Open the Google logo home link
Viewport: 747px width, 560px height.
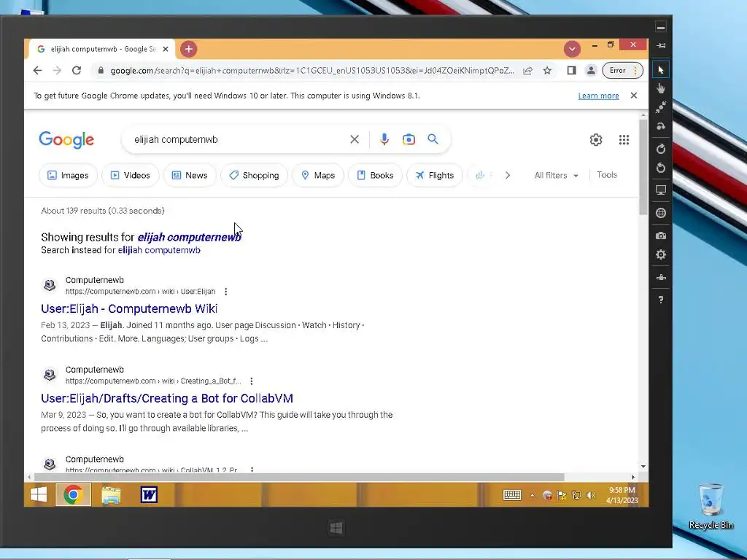point(66,139)
